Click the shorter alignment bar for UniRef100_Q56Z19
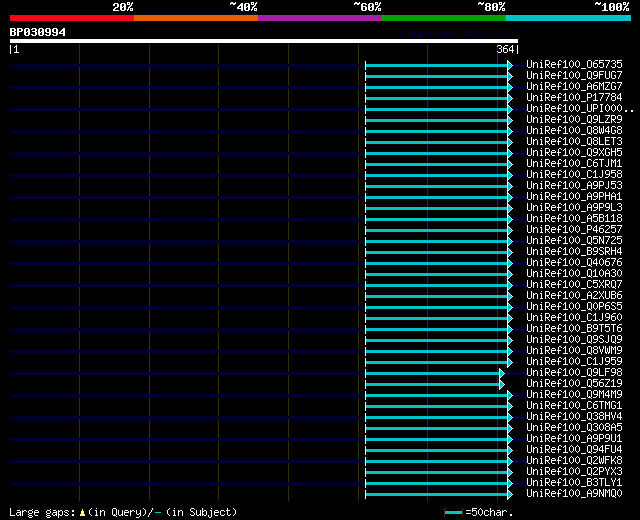This screenshot has height=520, width=640. [x=433, y=384]
